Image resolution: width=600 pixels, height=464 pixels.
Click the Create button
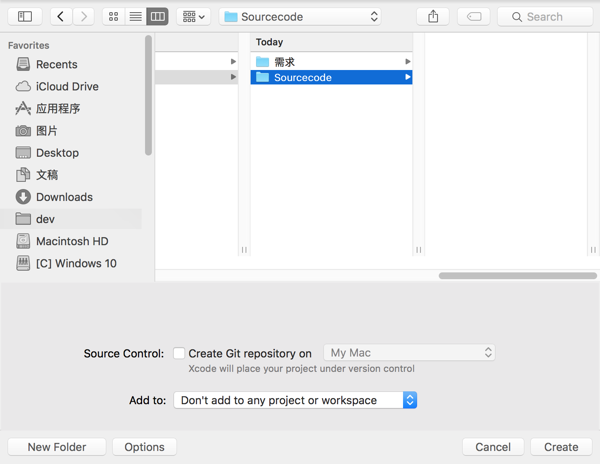[x=561, y=447]
